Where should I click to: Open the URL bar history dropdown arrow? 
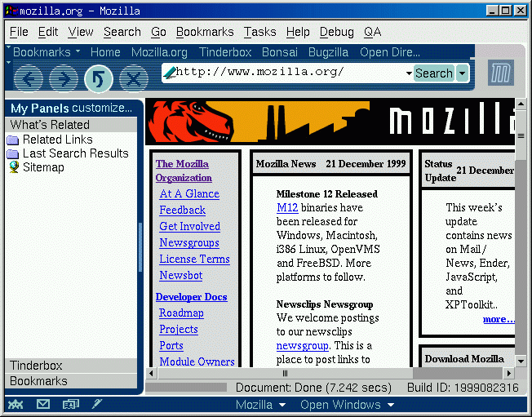pos(409,73)
